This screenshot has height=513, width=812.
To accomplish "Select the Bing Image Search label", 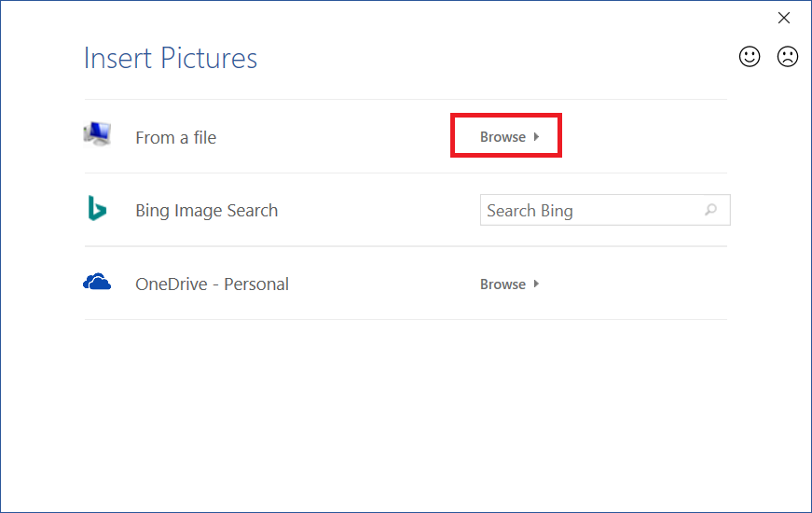I will coord(206,211).
